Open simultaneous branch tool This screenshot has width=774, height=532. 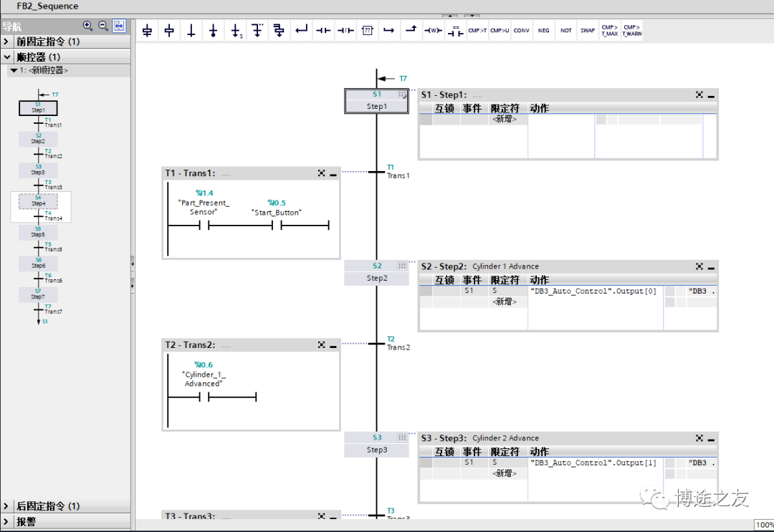click(279, 31)
